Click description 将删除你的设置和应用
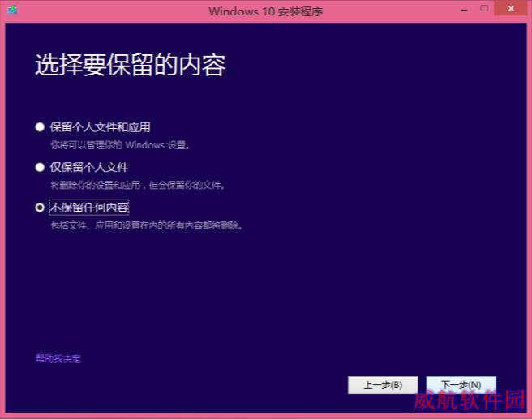 137,185
